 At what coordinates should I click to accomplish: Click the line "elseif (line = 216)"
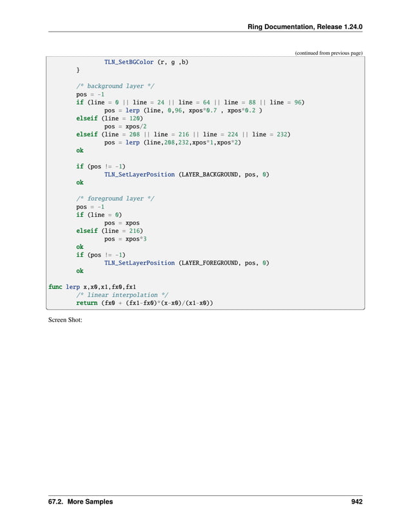pos(110,231)
